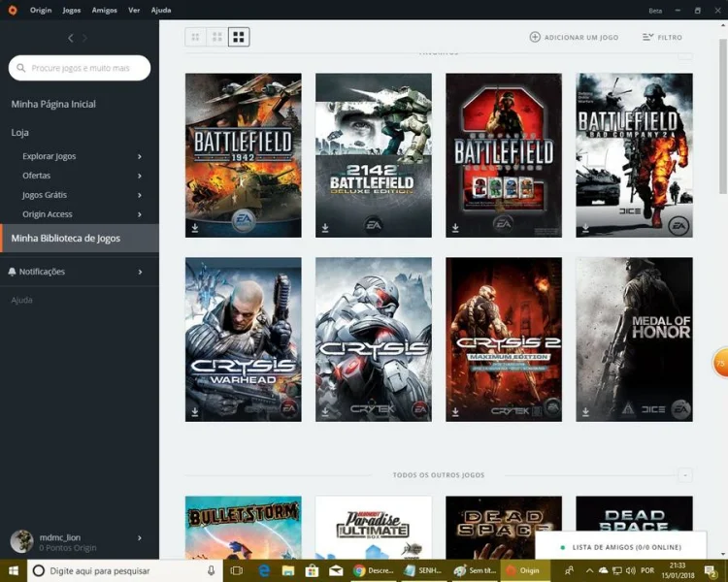The width and height of the screenshot is (728, 582).
Task: Go forward using the right navigation arrow
Action: [x=85, y=38]
